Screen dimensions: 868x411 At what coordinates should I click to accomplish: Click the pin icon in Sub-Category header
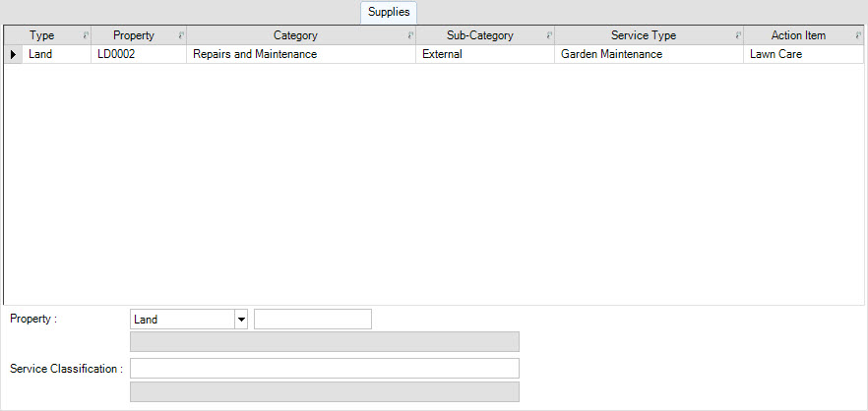(x=549, y=35)
